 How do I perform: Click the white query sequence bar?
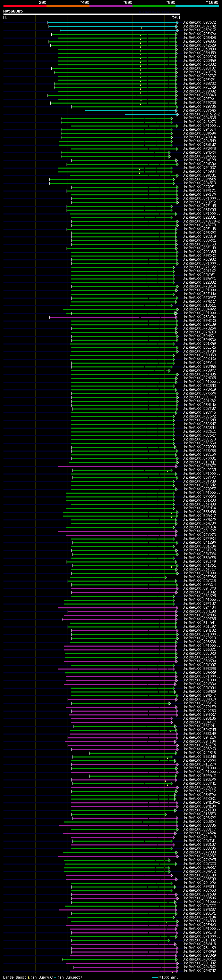(x=91, y=14)
